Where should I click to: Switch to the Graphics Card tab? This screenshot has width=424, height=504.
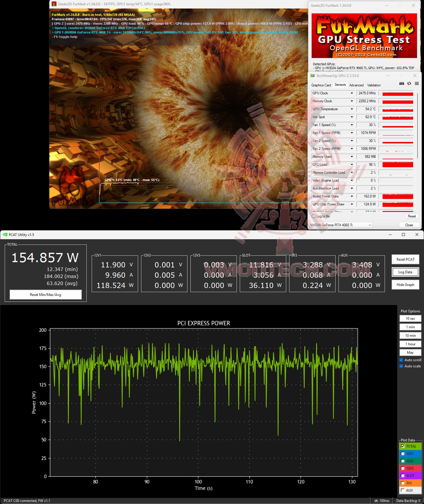click(x=321, y=85)
